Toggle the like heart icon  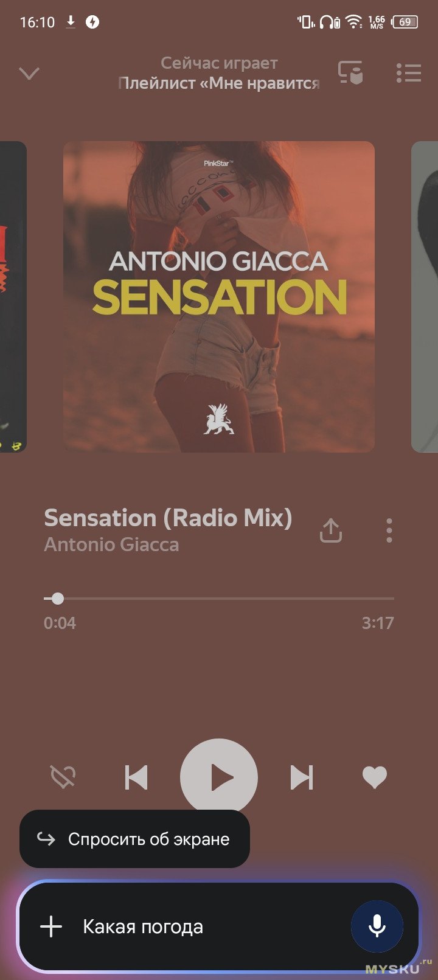point(375,777)
